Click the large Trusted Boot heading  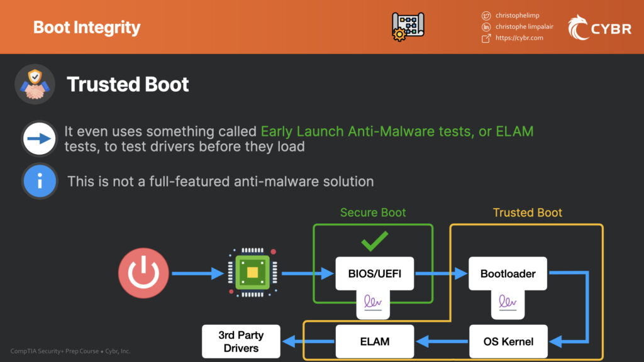click(x=128, y=84)
